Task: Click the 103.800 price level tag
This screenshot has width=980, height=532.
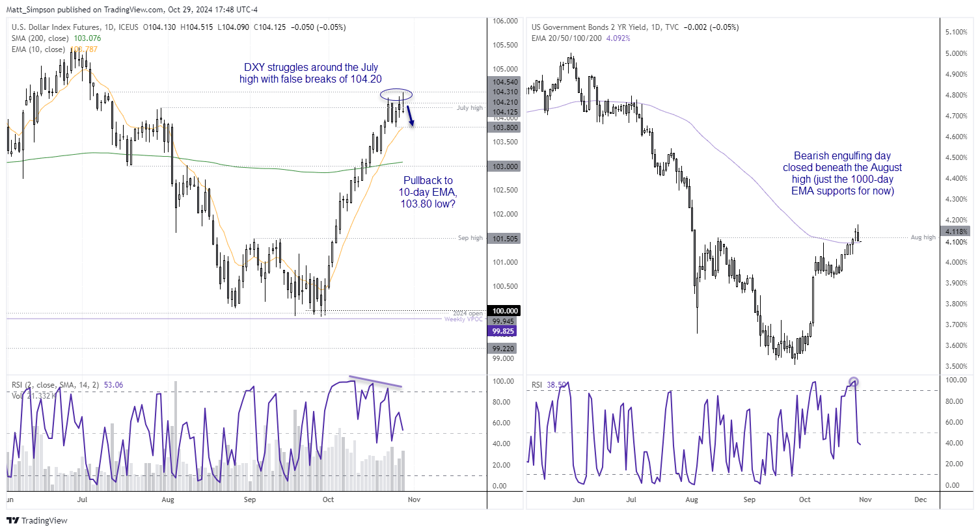Action: click(x=505, y=127)
